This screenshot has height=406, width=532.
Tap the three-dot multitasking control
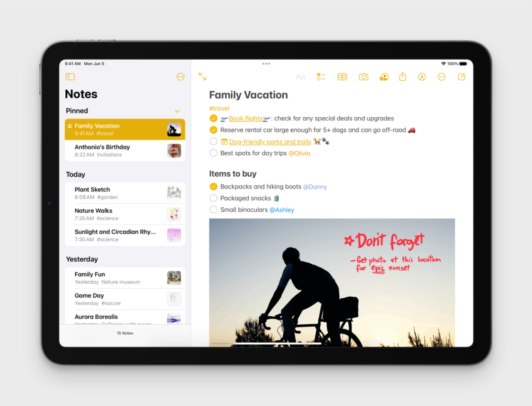(x=266, y=63)
